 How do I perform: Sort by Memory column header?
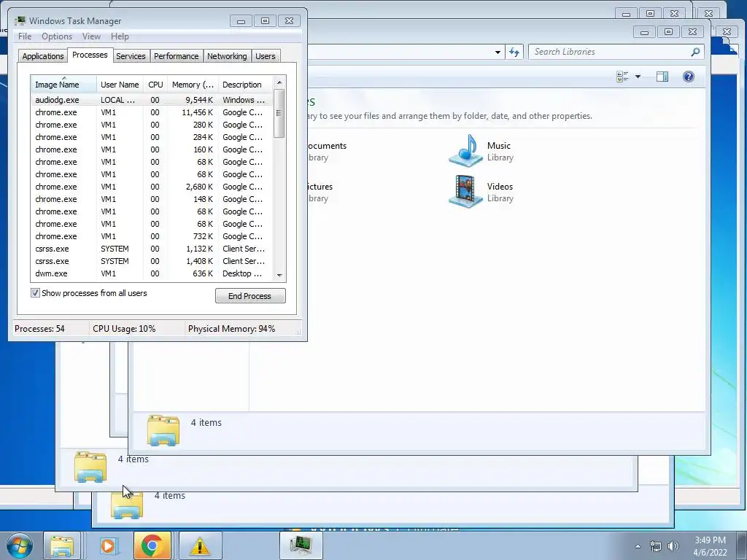[193, 85]
